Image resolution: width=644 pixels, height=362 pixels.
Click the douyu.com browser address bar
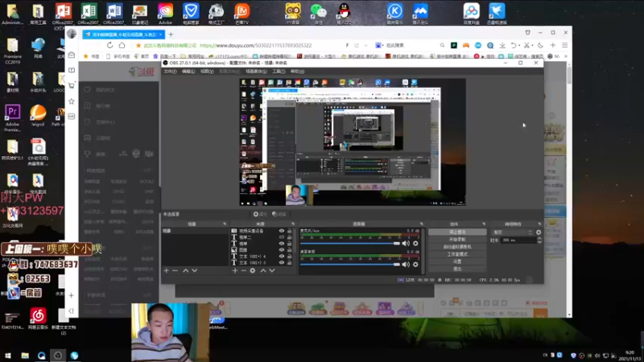(x=255, y=46)
